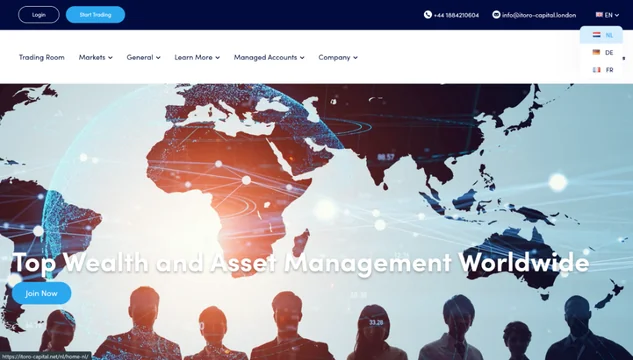The height and width of the screenshot is (360, 633).
Task: Click the French flag icon
Action: click(596, 70)
